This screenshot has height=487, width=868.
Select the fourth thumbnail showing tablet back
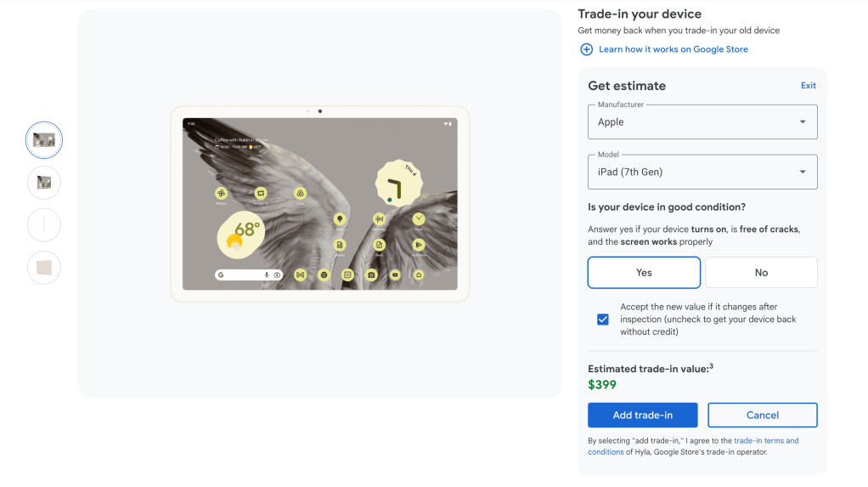pos(44,268)
